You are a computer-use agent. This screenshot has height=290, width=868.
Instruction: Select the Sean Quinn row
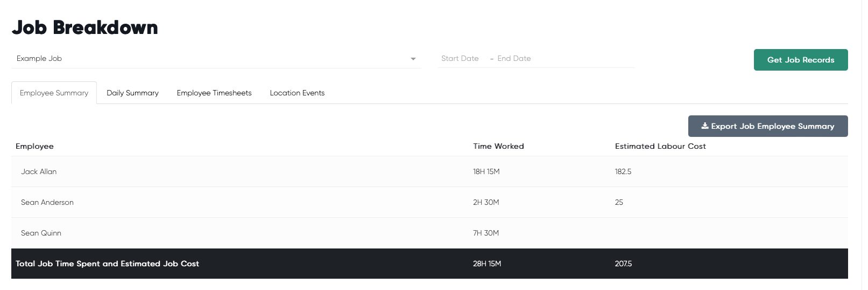pyautogui.click(x=429, y=233)
